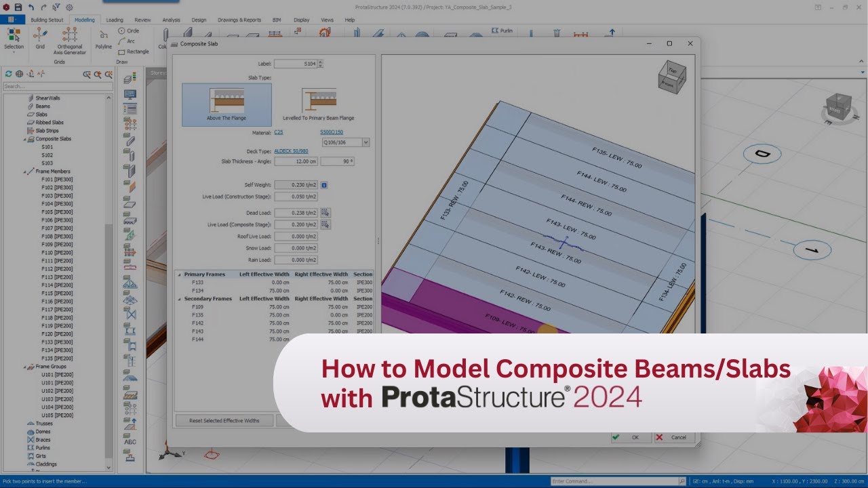Click the Slab Thickness 12.00 cm field
This screenshot has height=488, width=868.
tap(296, 161)
